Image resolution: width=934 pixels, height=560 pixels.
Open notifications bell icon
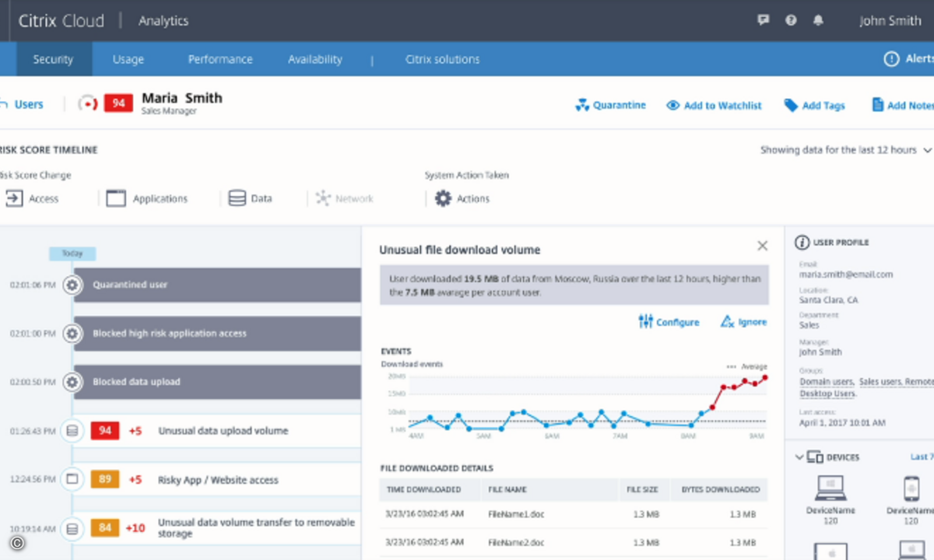(818, 20)
